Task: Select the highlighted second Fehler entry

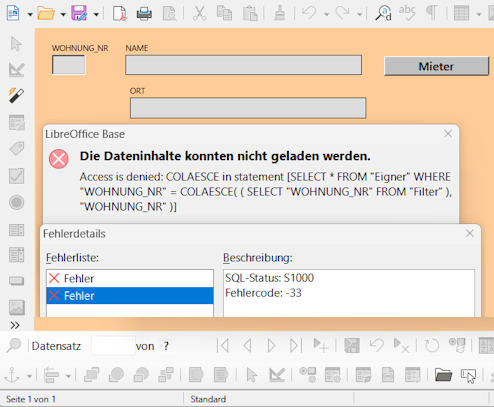Action: 130,296
